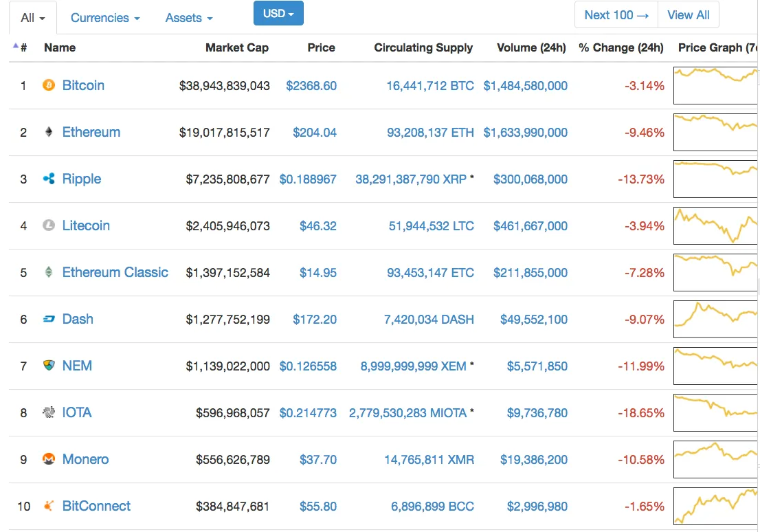
Task: Open BitConnect 7-day price graph
Action: (715, 506)
